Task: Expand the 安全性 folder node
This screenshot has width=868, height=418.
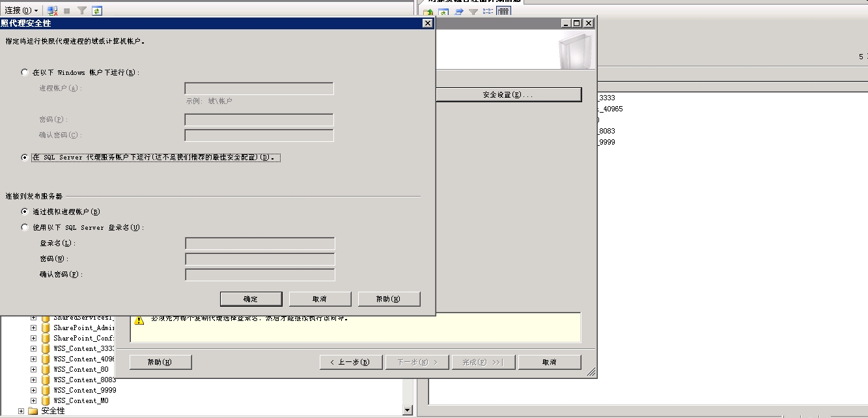Action: (x=21, y=411)
